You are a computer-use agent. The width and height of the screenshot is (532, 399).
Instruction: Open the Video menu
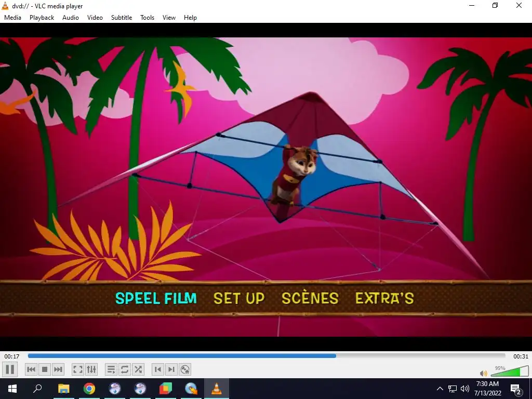click(95, 18)
